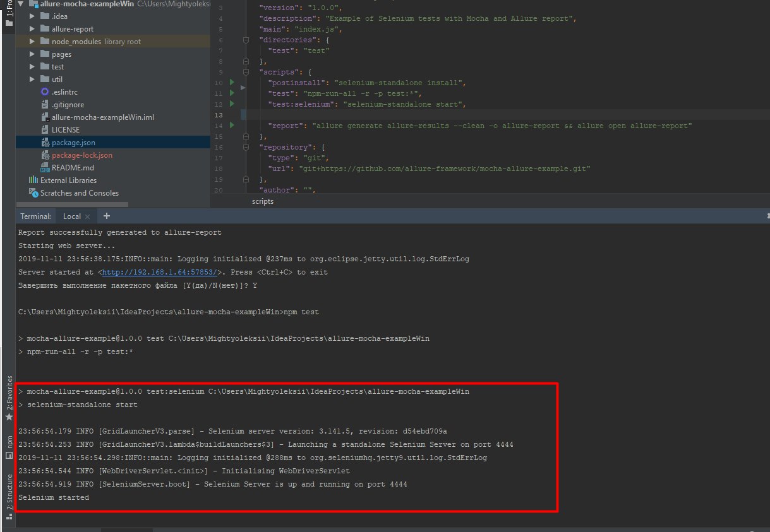Click the Scratches and Consoles icon

(33, 193)
